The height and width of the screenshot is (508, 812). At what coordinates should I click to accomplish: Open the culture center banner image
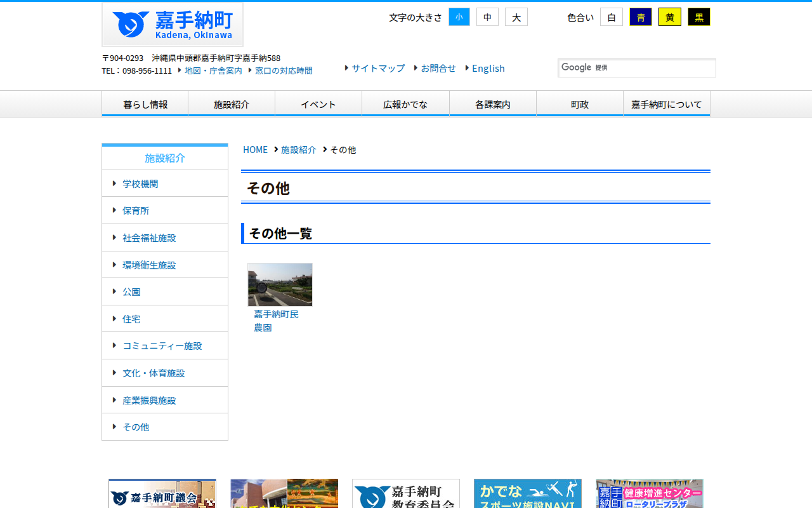[x=284, y=494]
